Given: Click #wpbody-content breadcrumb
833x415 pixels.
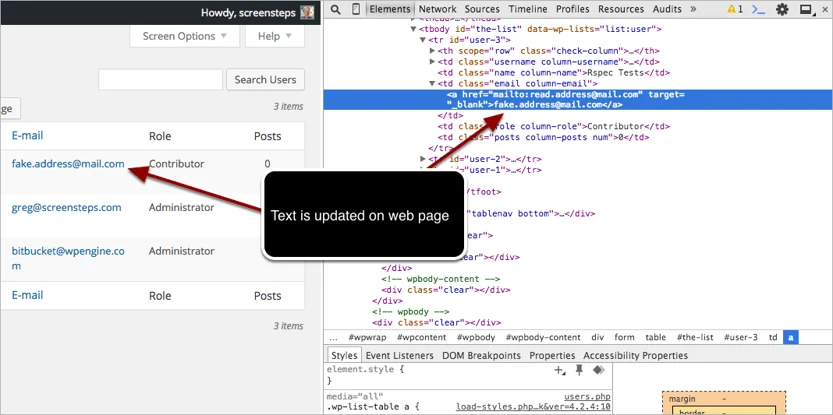Looking at the screenshot, I should coord(543,337).
